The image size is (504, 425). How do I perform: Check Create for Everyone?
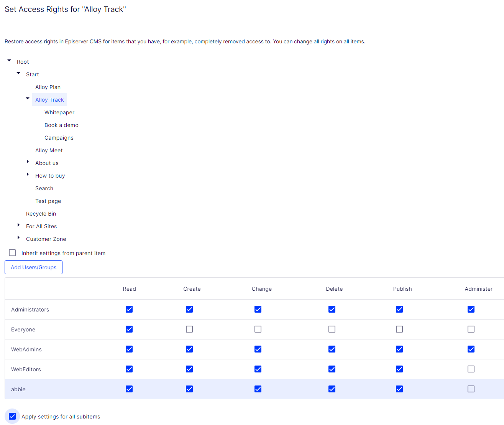coord(189,329)
